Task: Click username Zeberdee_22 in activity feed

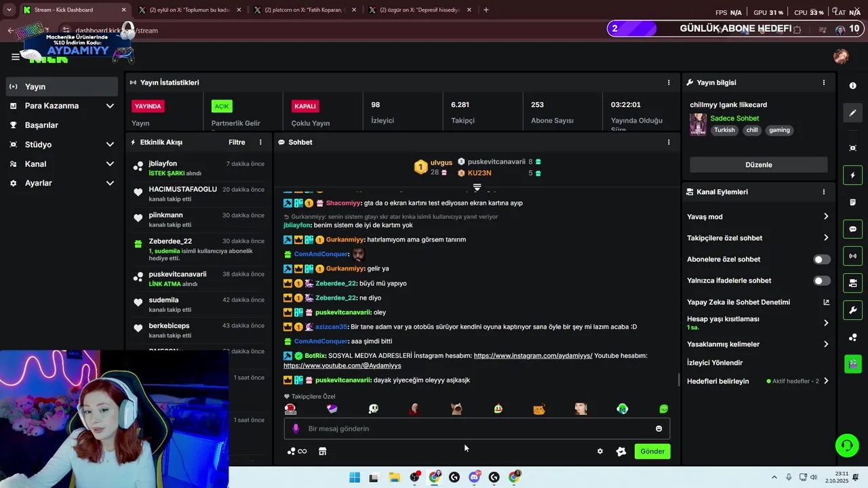Action: tap(170, 241)
